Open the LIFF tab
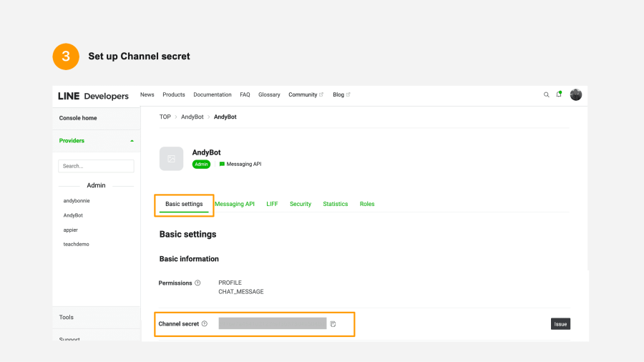This screenshot has width=644, height=362. (x=272, y=204)
